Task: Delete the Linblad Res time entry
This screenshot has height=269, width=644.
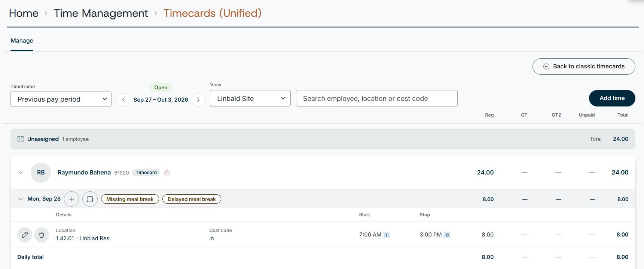Action: click(42, 235)
